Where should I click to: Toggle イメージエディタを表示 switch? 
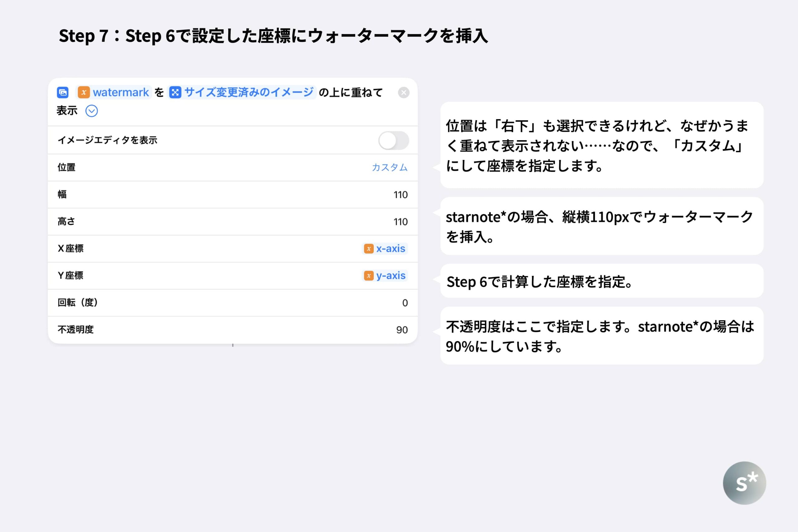tap(394, 141)
